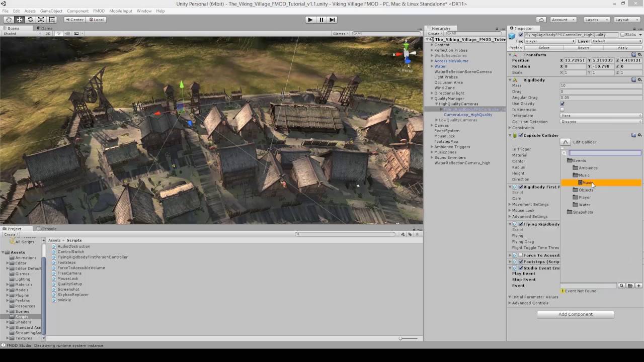Click the prefab Apply button
This screenshot has width=644, height=362.
coord(622,48)
